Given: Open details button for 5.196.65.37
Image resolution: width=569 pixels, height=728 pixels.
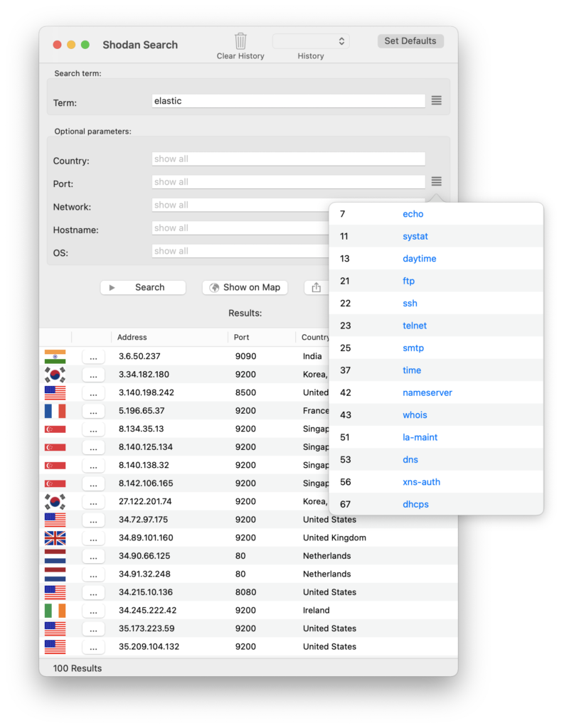Looking at the screenshot, I should 93,411.
